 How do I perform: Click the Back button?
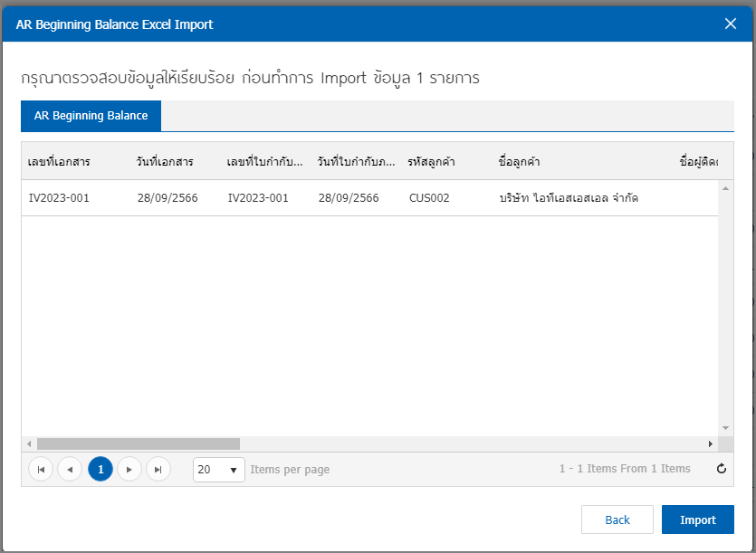pos(617,520)
